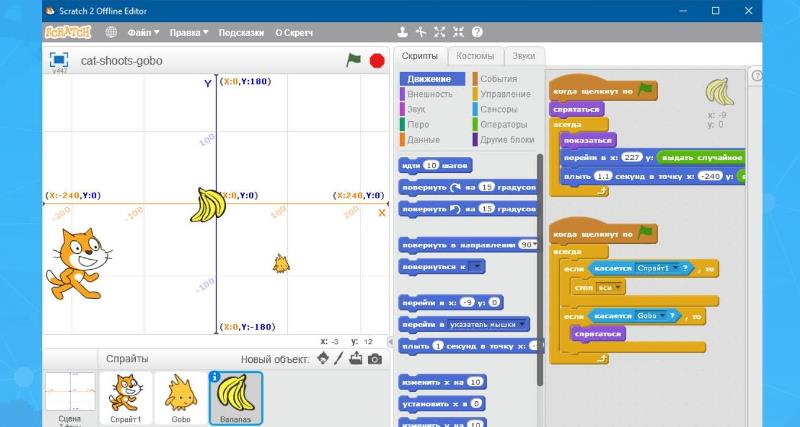Click bananas sprite on the stage
Viewport: 800px width, 427px height.
click(x=208, y=205)
